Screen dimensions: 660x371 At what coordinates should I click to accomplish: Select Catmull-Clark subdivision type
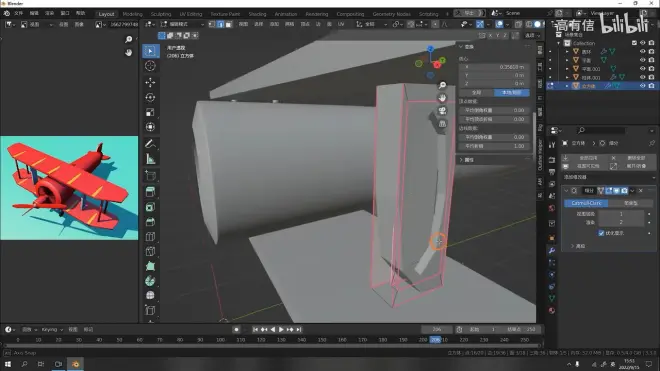click(x=586, y=203)
